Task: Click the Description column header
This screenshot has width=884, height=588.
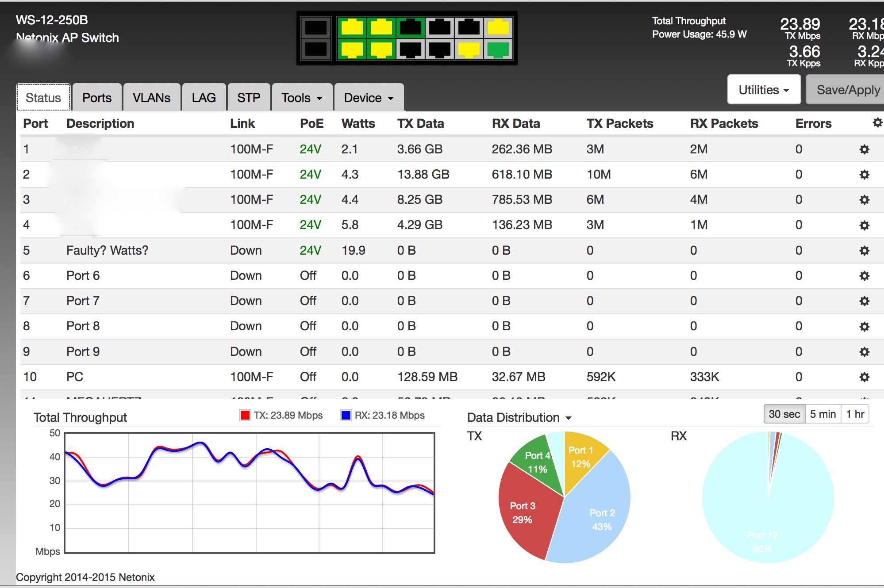Action: [x=100, y=123]
